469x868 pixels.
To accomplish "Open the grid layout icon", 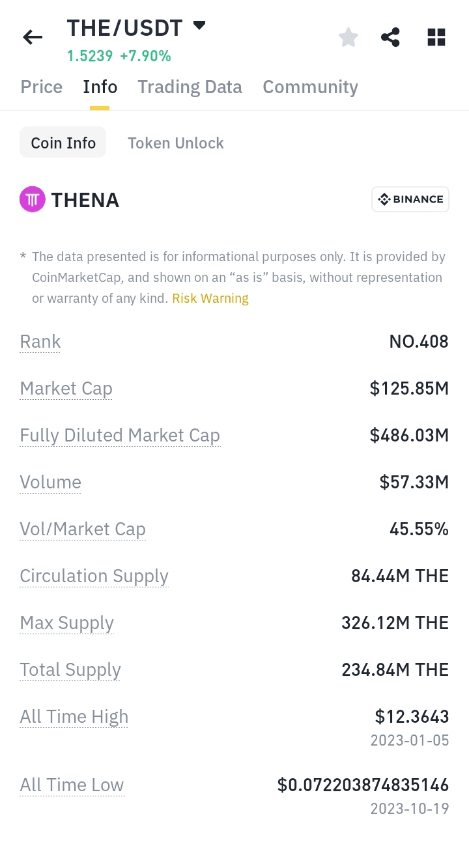I will click(436, 38).
